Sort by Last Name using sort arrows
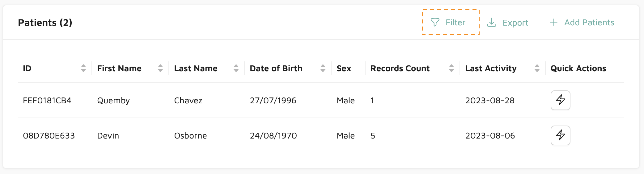Image resolution: width=644 pixels, height=174 pixels. point(236,68)
